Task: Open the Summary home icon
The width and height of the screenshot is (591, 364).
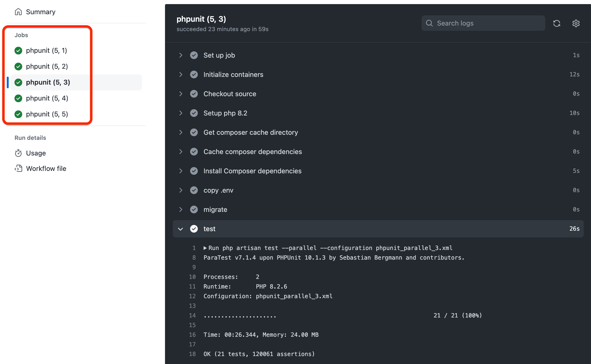Action: (x=19, y=12)
